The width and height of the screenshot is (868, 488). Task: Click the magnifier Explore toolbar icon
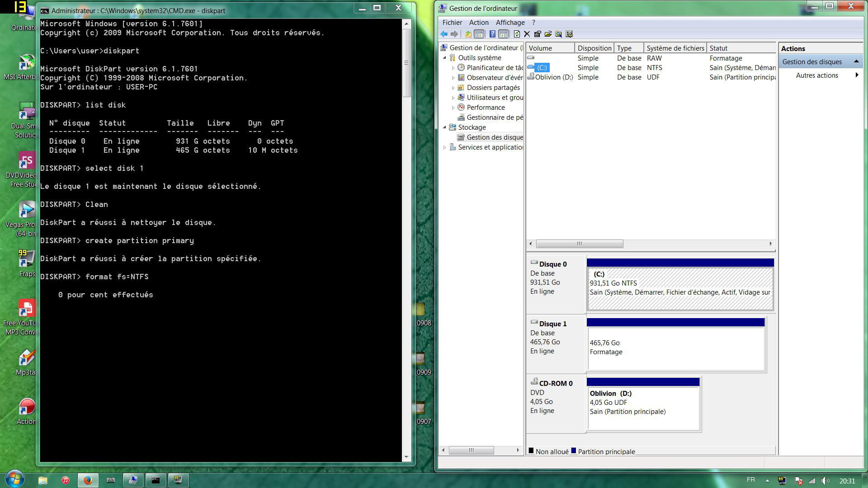click(558, 34)
